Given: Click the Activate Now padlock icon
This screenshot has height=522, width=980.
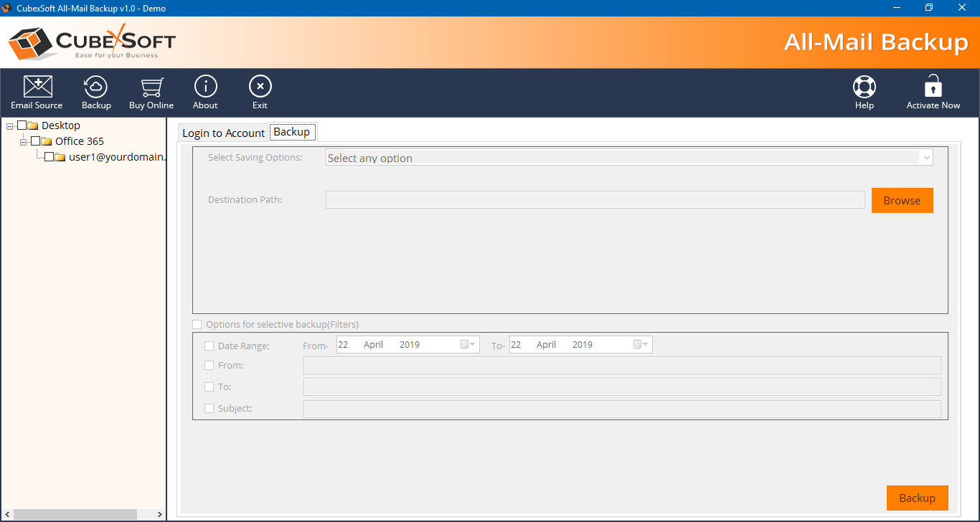Looking at the screenshot, I should tap(933, 87).
